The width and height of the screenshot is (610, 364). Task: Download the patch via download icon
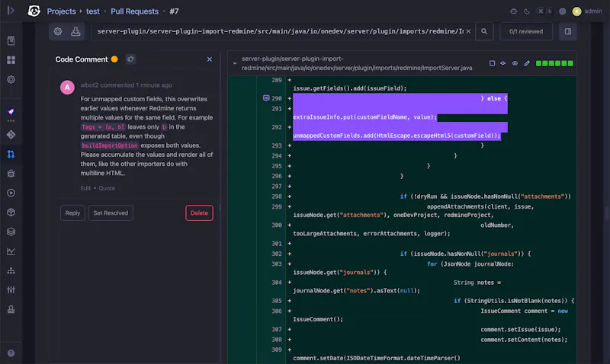[x=75, y=31]
